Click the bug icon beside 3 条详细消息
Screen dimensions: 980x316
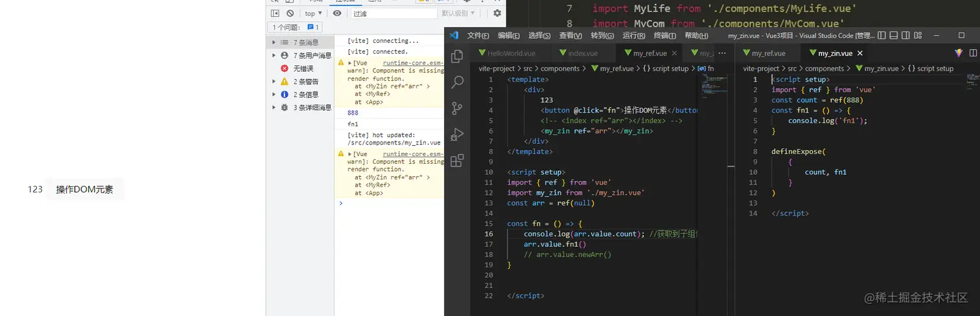click(x=284, y=107)
